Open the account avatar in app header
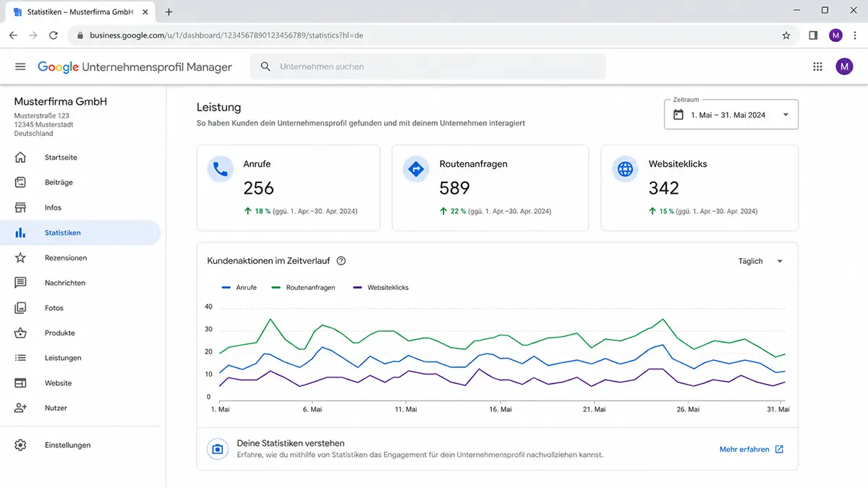The width and height of the screenshot is (868, 488). (844, 67)
